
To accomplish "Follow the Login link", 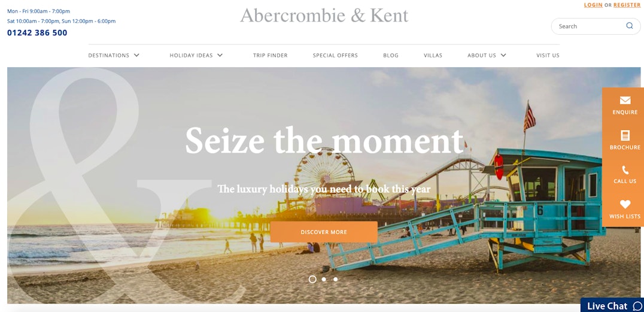I will (x=593, y=5).
